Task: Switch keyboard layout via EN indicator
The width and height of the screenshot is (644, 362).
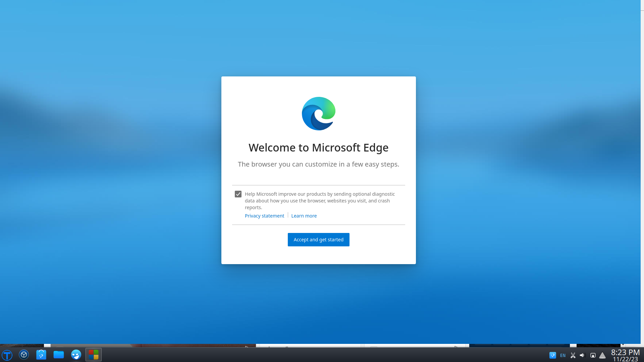Action: [x=563, y=355]
